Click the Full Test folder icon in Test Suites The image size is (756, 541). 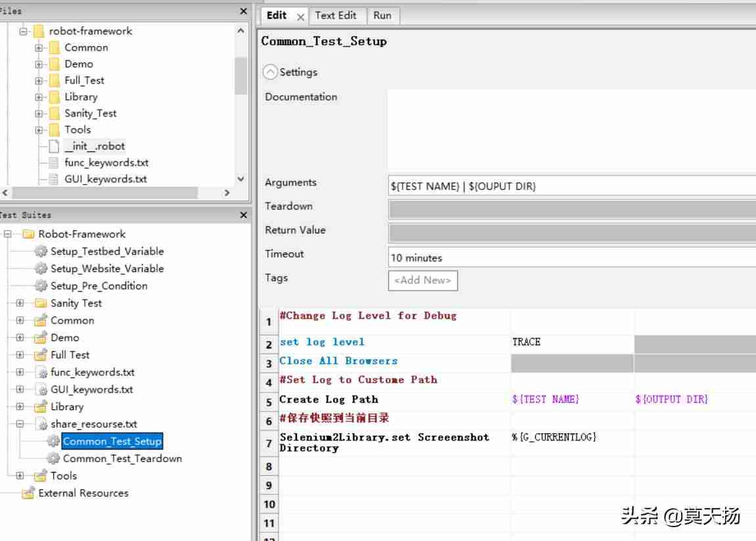coord(41,355)
